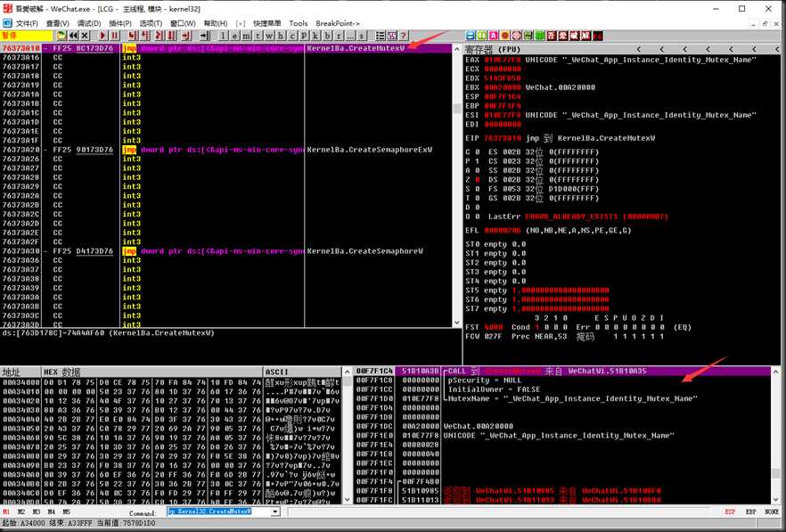The width and height of the screenshot is (786, 532).
Task: Select memory tab M1
Action: 6,512
